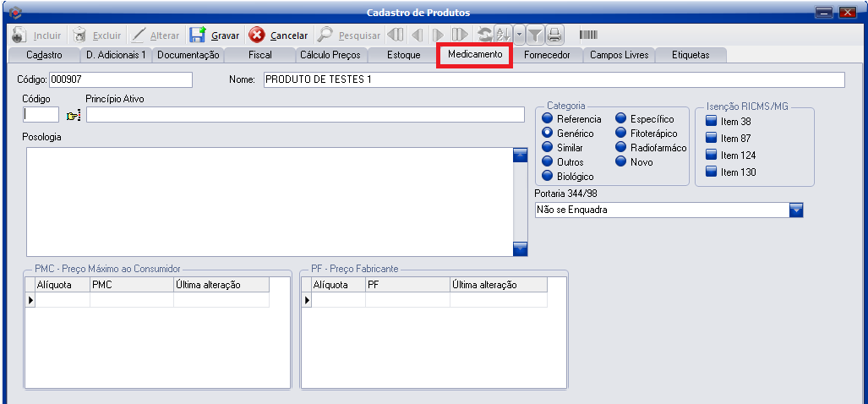Open the Estoque tab
The image size is (868, 404).
tap(403, 55)
